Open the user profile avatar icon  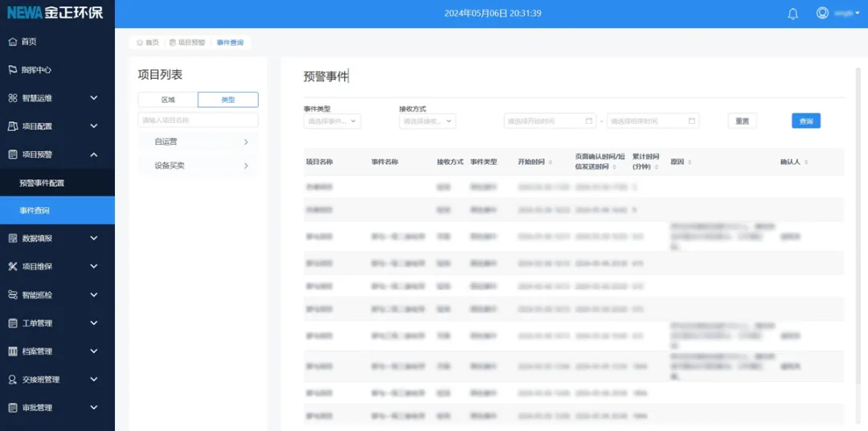click(x=822, y=14)
